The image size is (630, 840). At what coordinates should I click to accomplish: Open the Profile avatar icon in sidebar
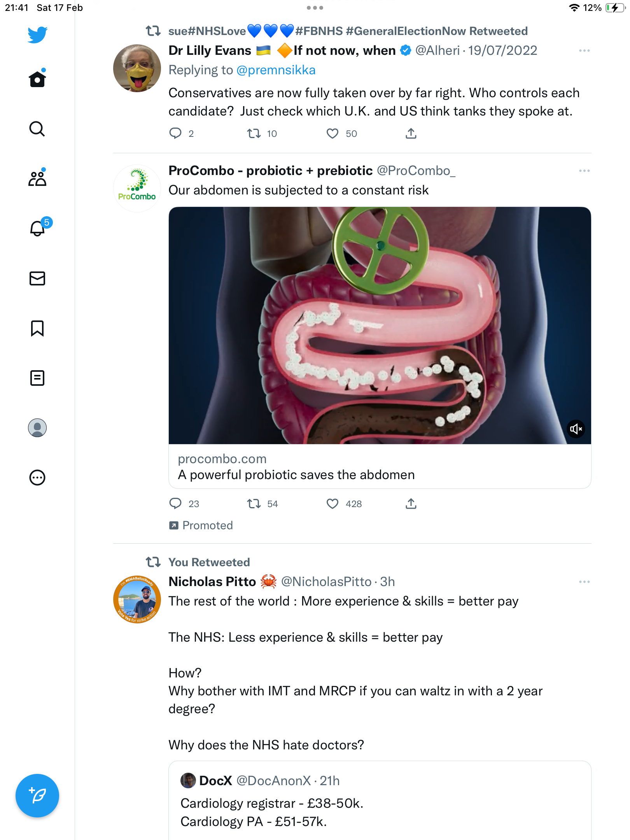(37, 428)
